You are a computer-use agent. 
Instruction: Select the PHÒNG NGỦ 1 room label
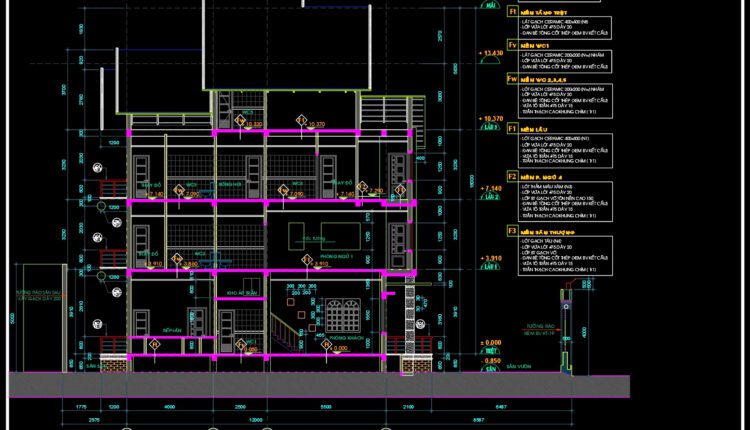[x=337, y=257]
